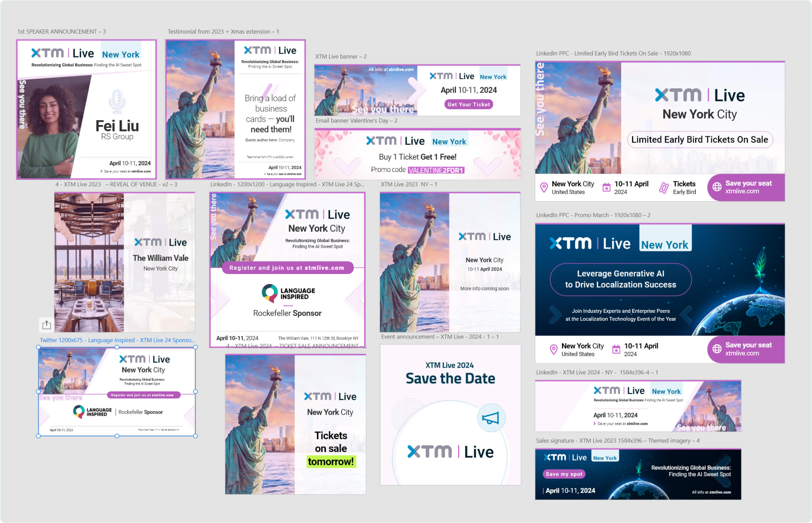Click the share icon beside venue frame
812x523 pixels.
(46, 325)
